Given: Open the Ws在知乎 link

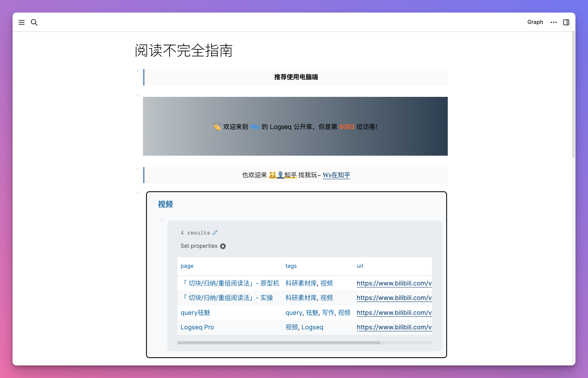Looking at the screenshot, I should (x=336, y=175).
